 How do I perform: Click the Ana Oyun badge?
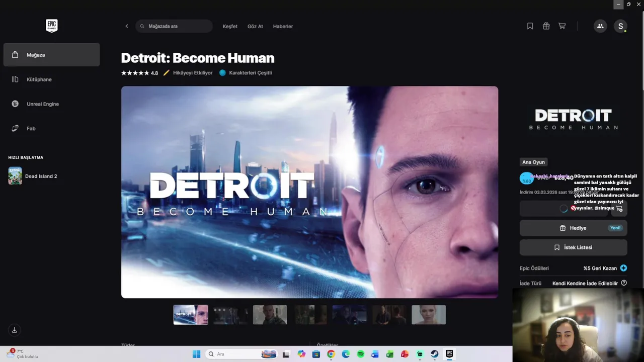point(533,162)
